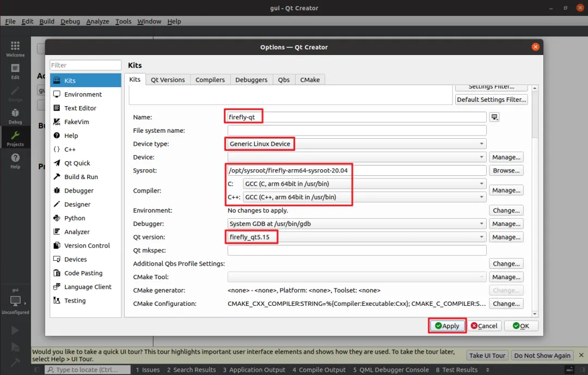Select Projects wrench icon
The image size is (588, 375).
(15, 138)
